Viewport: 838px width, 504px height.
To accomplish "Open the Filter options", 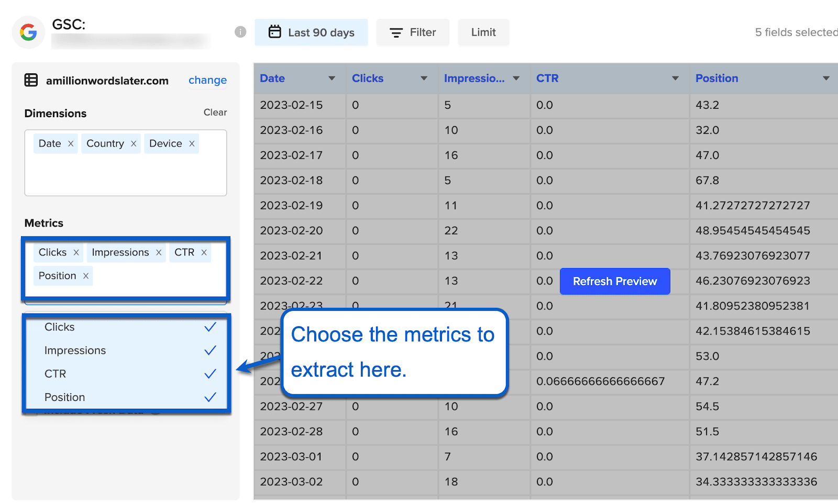I will (x=413, y=32).
